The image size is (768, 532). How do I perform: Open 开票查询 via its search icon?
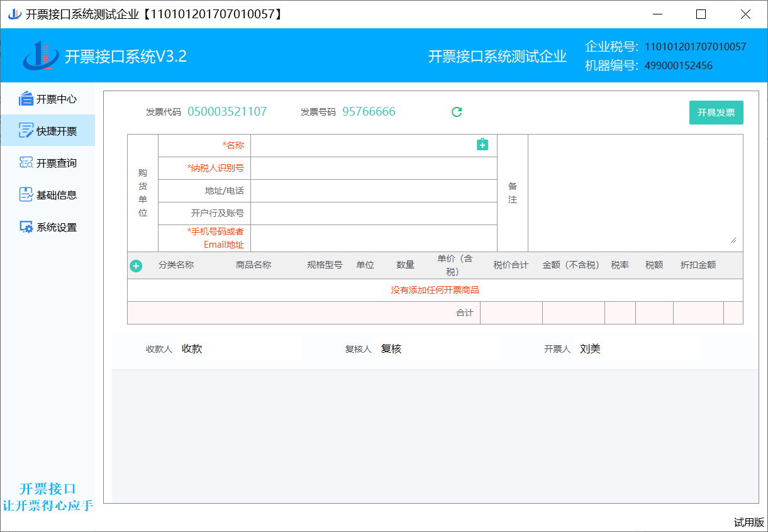(x=26, y=163)
